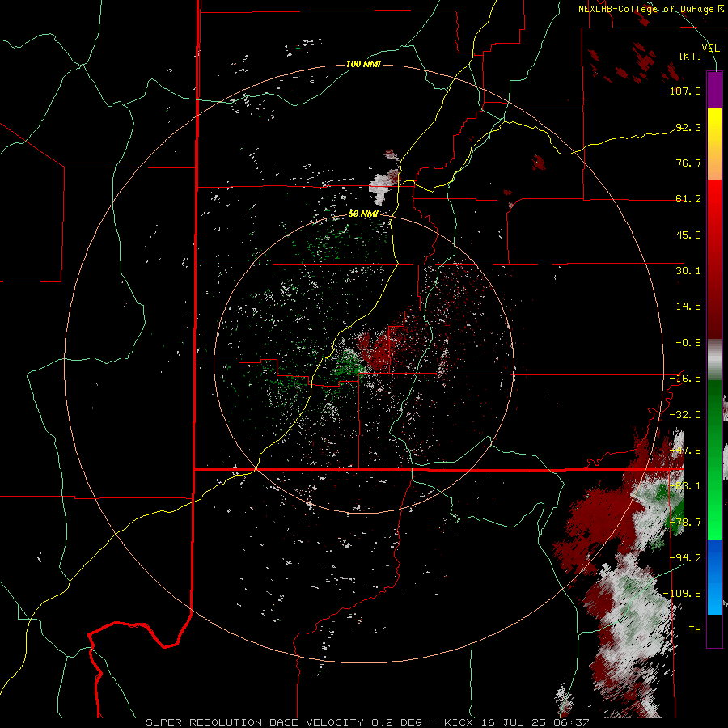Select the -78.7 scale value
Image resolution: width=728 pixels, height=728 pixels.
(x=685, y=523)
